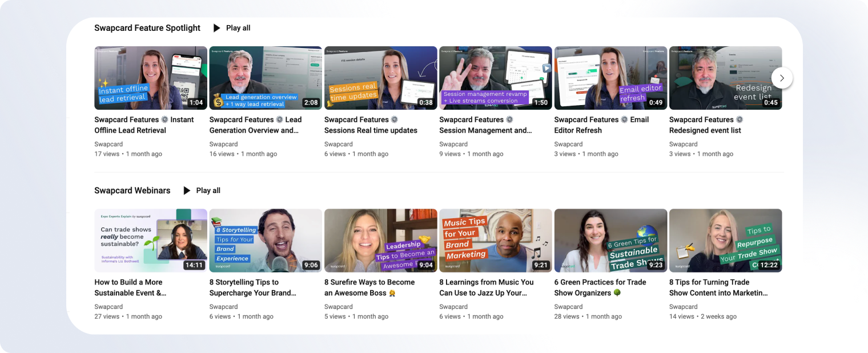Click title '8 Learnings from Music You Can Use'
The width and height of the screenshot is (868, 353).
(x=487, y=287)
